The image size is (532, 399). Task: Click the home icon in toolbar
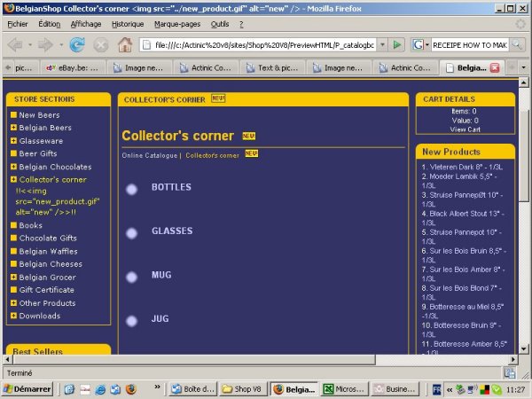pos(125,44)
